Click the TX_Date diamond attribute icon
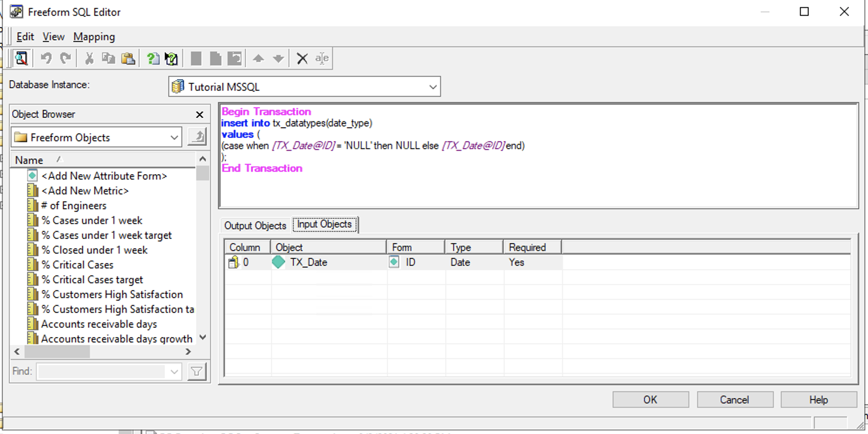868x434 pixels. pos(278,262)
